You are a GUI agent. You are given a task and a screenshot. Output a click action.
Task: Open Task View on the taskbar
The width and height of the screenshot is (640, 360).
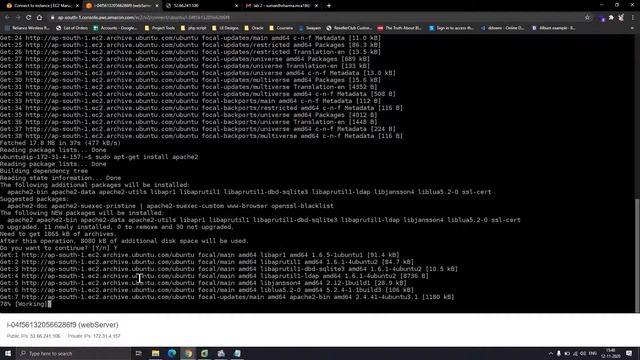[x=138, y=353]
